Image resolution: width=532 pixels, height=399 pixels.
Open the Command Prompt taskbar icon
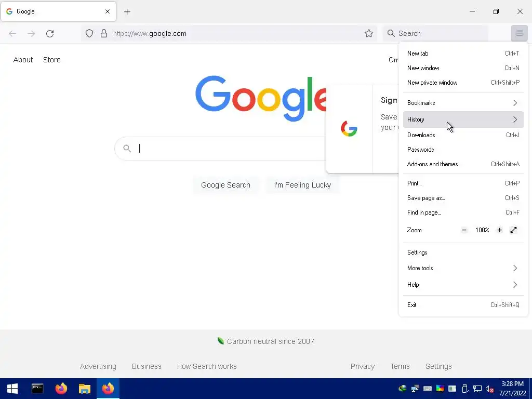pyautogui.click(x=37, y=389)
